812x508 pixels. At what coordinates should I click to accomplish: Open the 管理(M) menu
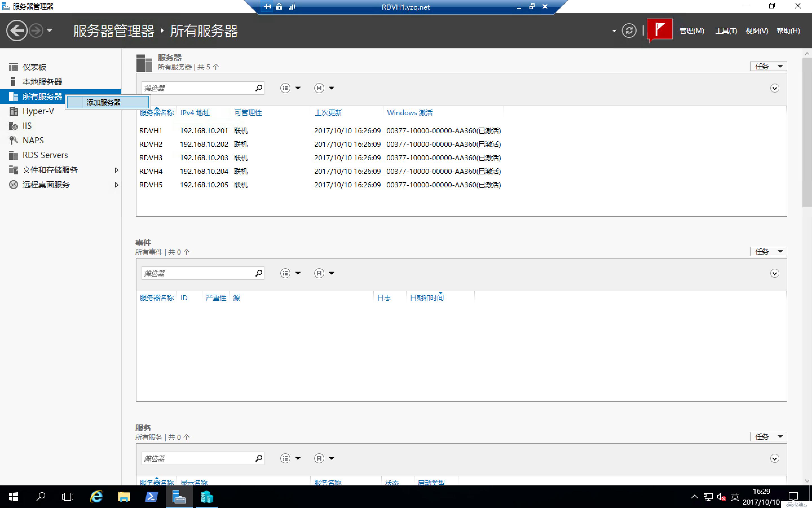pos(692,31)
